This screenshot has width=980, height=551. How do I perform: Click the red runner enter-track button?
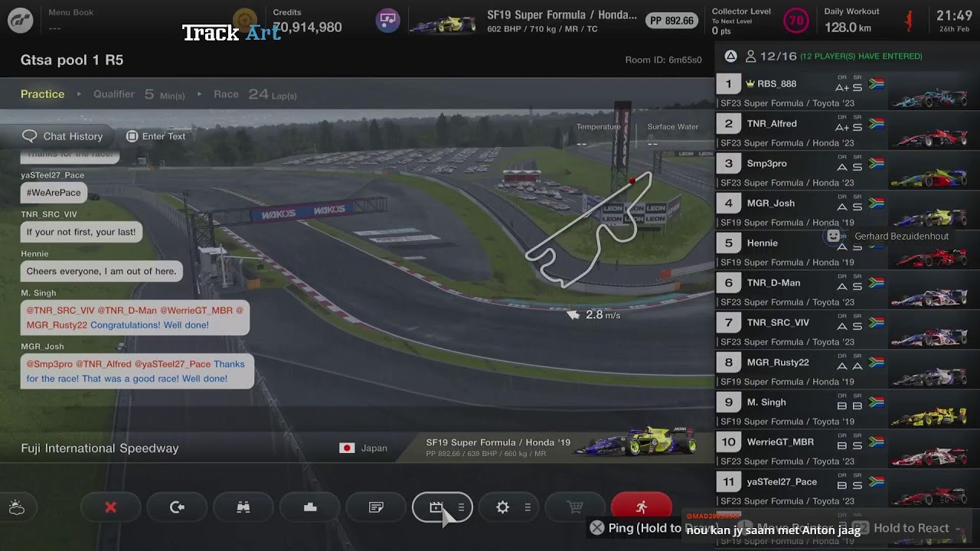[642, 507]
